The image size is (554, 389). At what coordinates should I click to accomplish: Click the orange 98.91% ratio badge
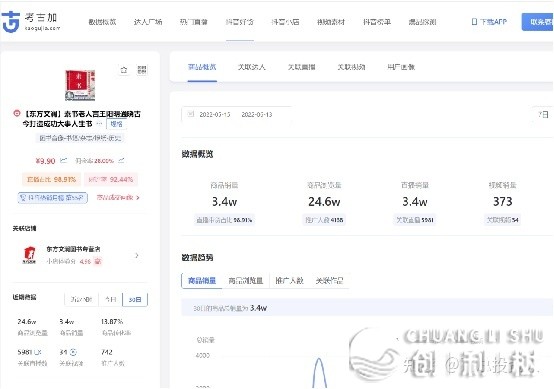coord(52,179)
